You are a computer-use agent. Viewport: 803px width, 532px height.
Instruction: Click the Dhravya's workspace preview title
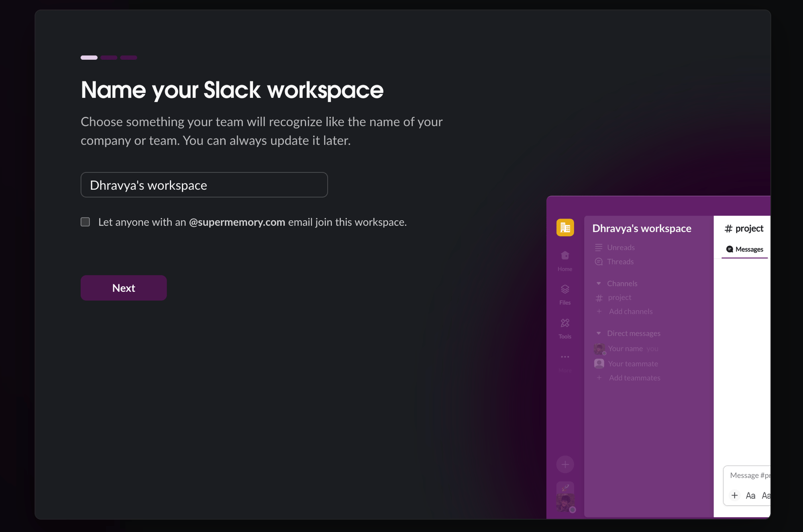(642, 228)
